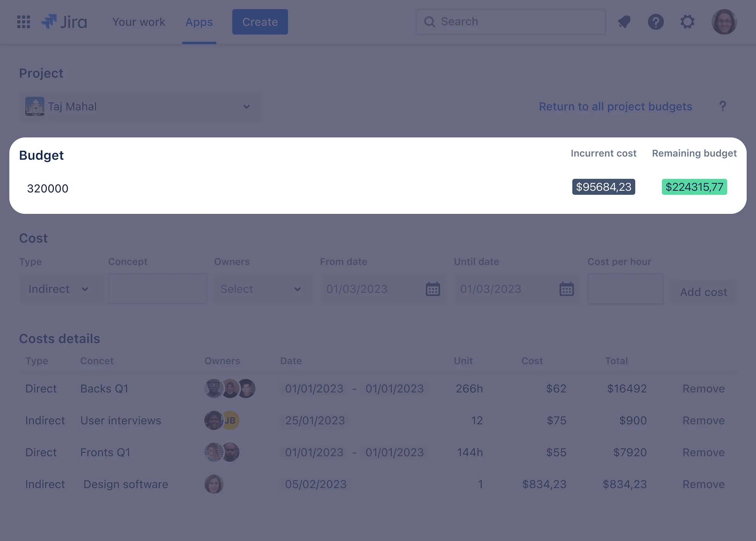756x541 pixels.
Task: Open the Owners Select dropdown
Action: [x=263, y=289]
